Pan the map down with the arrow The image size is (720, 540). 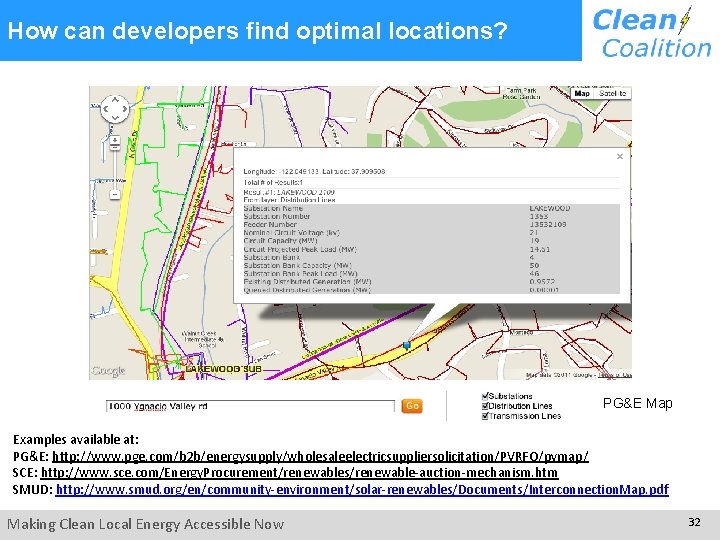click(x=115, y=118)
